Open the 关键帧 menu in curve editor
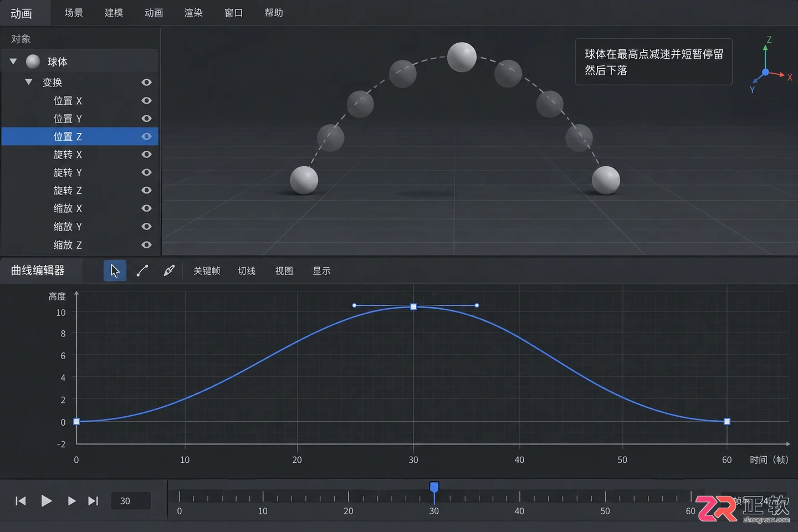798x532 pixels. [x=207, y=270]
